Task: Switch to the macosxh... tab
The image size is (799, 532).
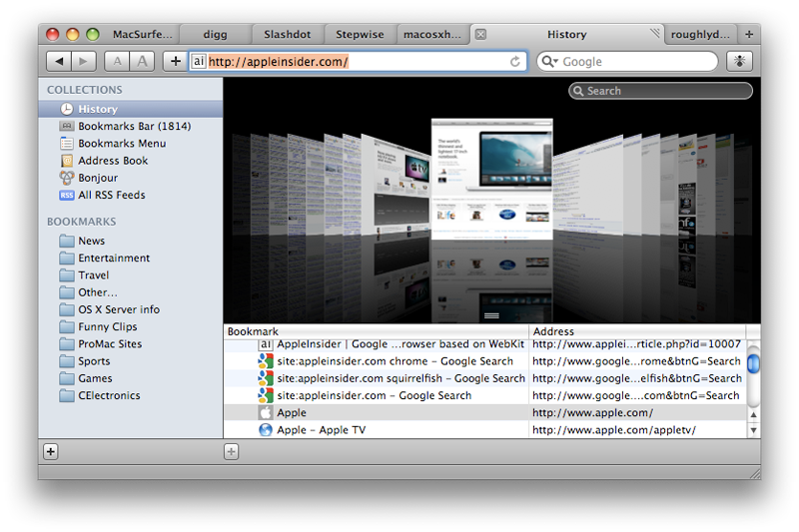Action: (432, 34)
